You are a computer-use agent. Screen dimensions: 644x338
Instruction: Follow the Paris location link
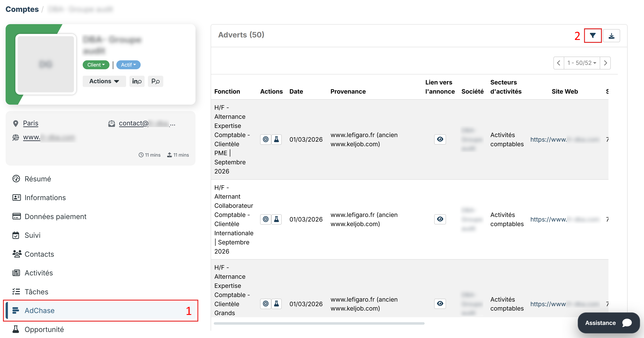pos(31,123)
